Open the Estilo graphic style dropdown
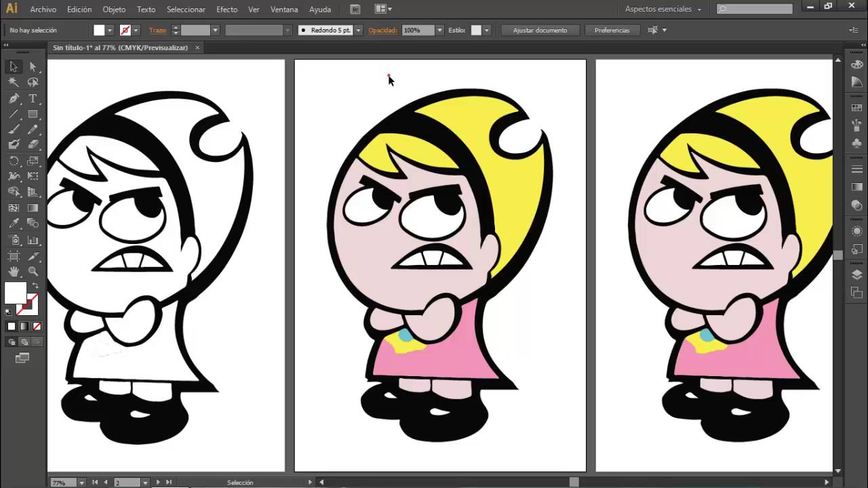 [x=486, y=30]
